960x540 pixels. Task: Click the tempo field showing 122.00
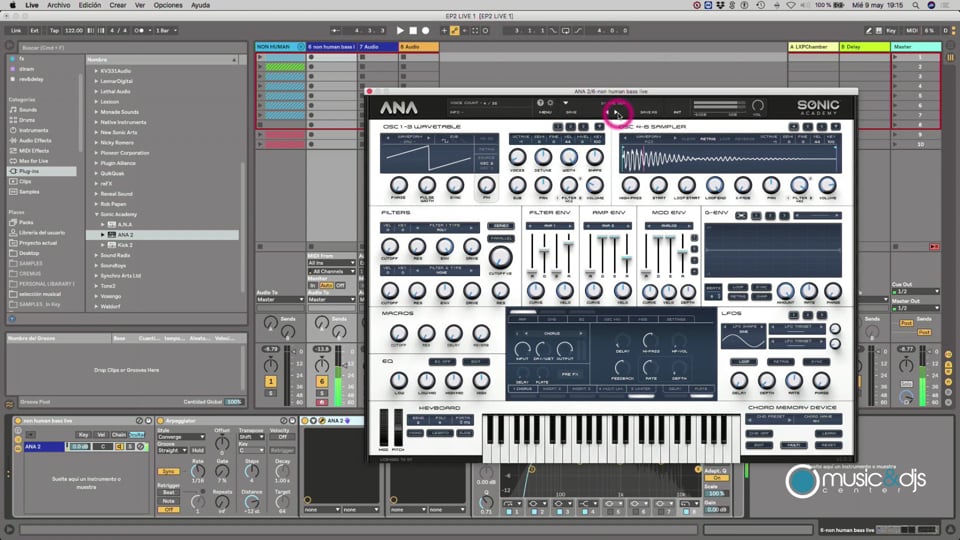coord(74,30)
